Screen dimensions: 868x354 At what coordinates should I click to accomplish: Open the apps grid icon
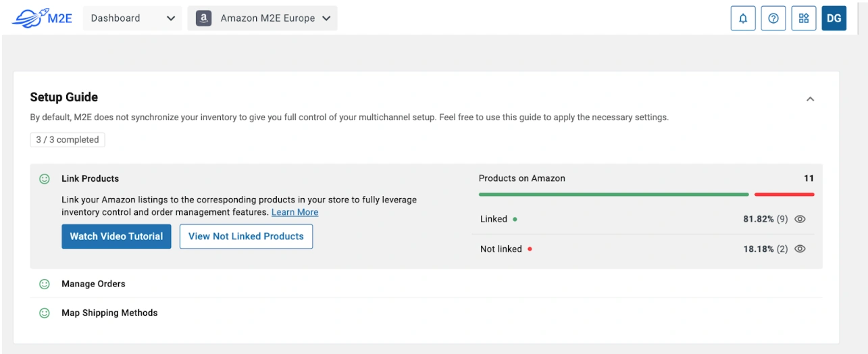point(804,18)
